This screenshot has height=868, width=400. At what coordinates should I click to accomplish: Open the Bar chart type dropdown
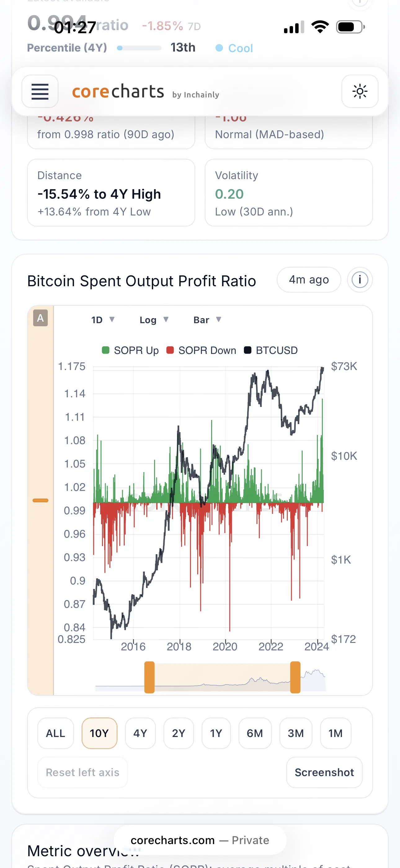click(207, 320)
